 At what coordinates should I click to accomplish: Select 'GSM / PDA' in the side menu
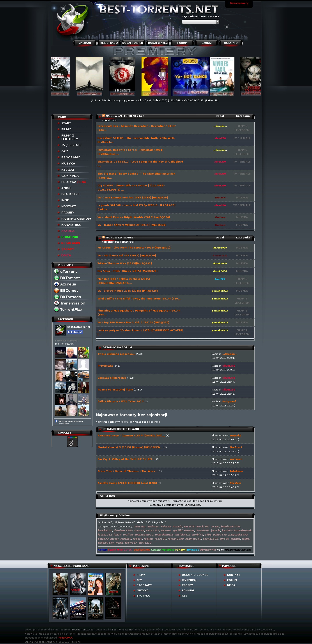[70, 176]
